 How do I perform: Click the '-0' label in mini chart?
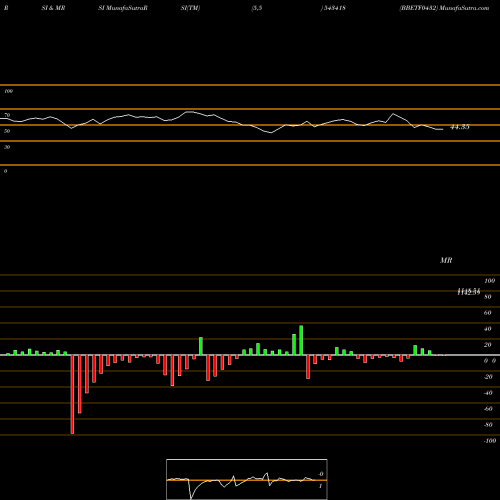[321, 474]
